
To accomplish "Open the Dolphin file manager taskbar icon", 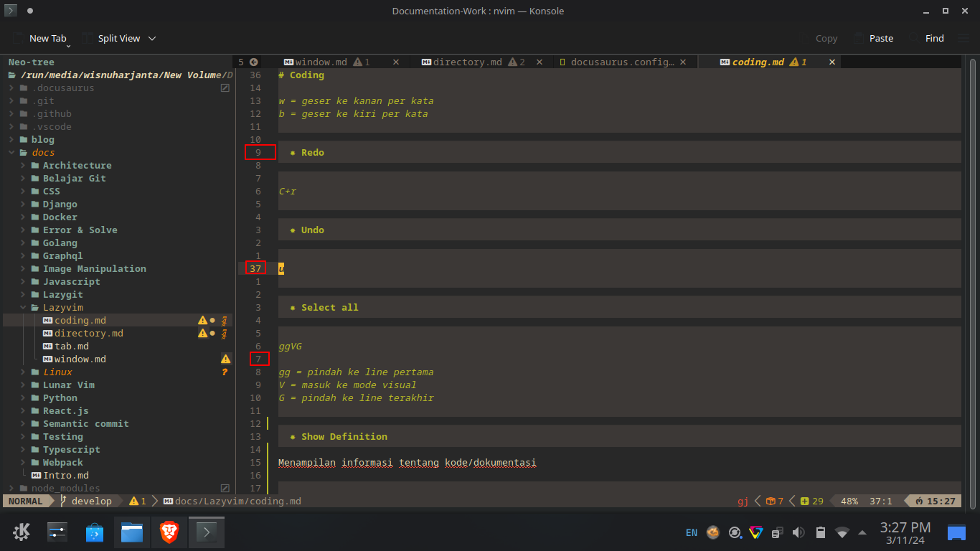I will pyautogui.click(x=131, y=532).
